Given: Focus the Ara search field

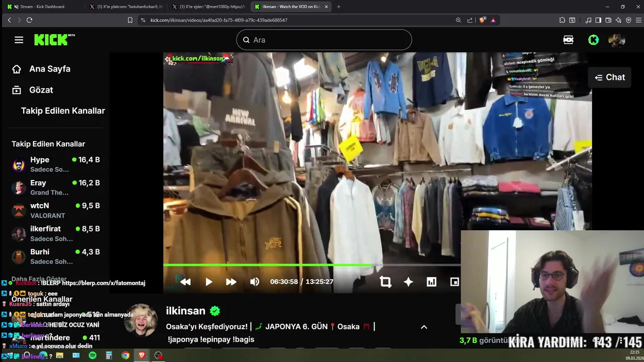Looking at the screenshot, I should click(x=324, y=40).
